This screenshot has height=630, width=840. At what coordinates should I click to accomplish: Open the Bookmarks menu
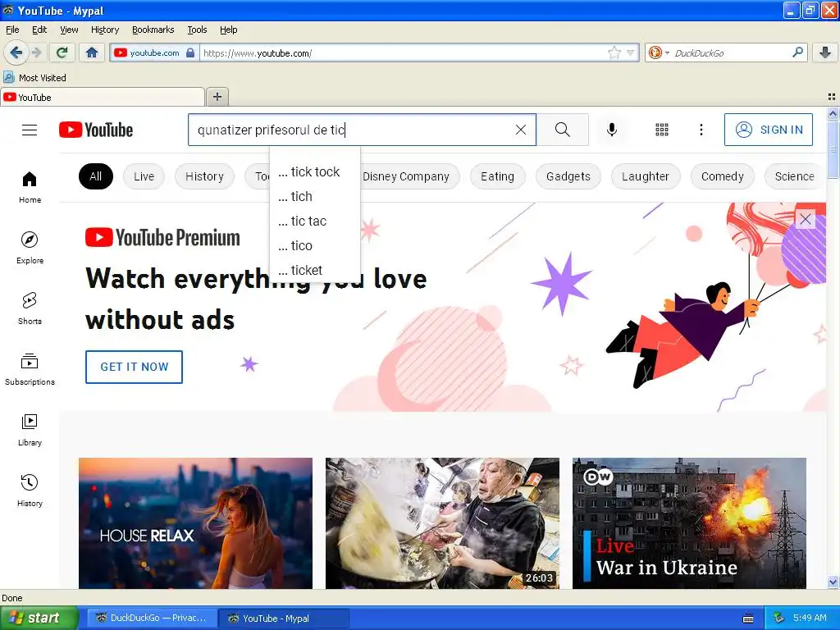pos(153,30)
